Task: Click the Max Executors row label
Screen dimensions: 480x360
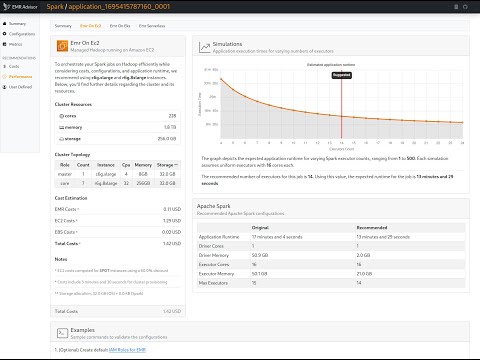Action: (x=213, y=283)
